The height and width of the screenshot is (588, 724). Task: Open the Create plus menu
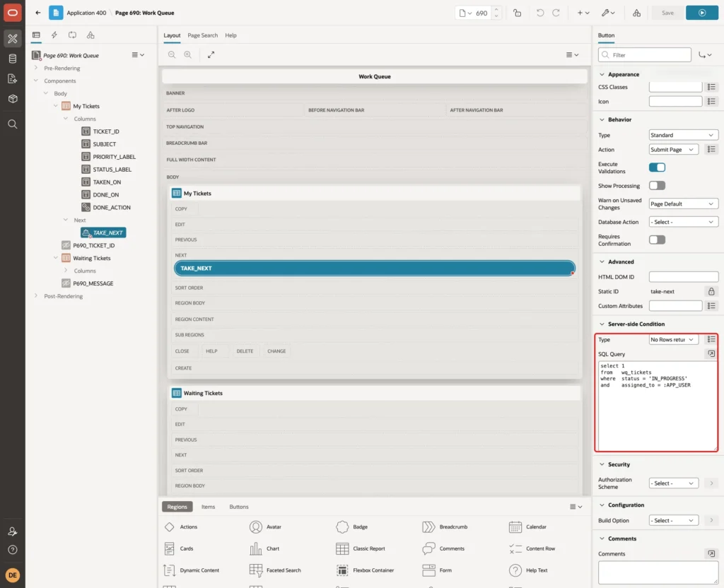coord(583,13)
